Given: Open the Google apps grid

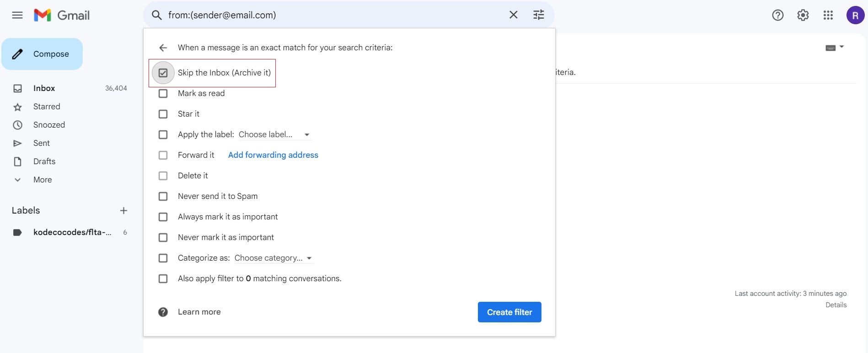Looking at the screenshot, I should 828,15.
